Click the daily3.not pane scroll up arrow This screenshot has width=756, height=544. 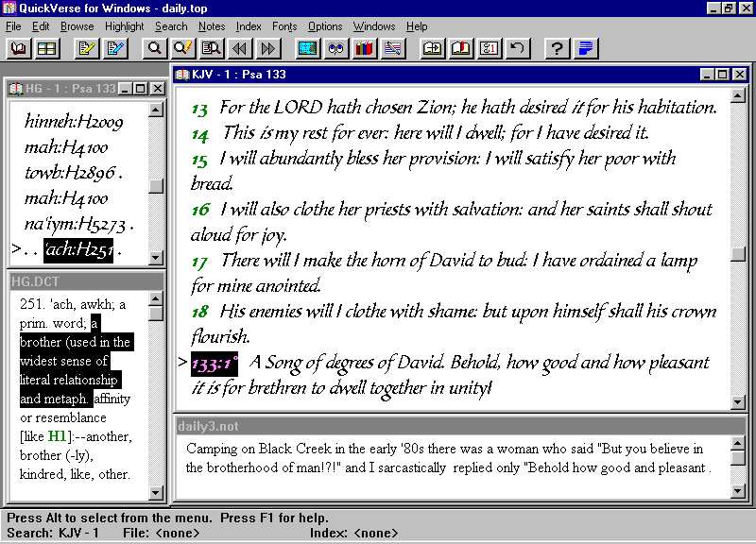click(738, 443)
